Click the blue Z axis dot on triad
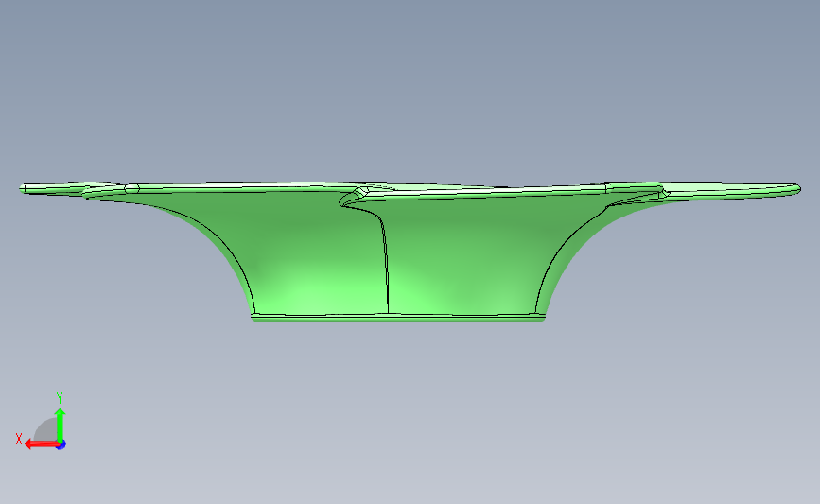This screenshot has width=820, height=504. (61, 445)
